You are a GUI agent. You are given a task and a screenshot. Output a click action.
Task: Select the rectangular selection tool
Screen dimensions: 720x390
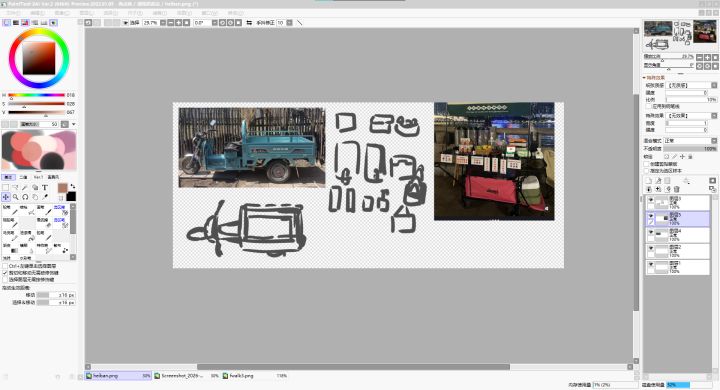coord(6,187)
